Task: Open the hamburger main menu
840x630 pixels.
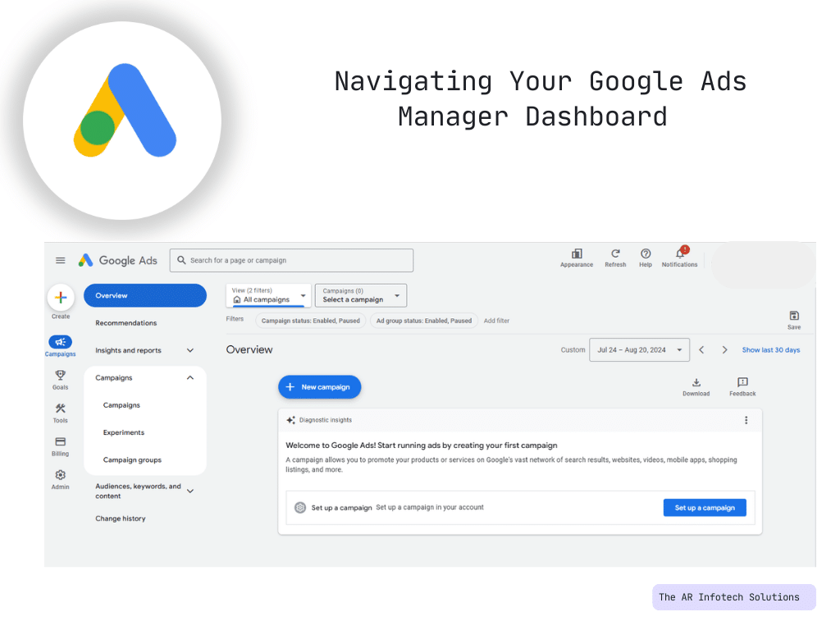Action: click(61, 260)
